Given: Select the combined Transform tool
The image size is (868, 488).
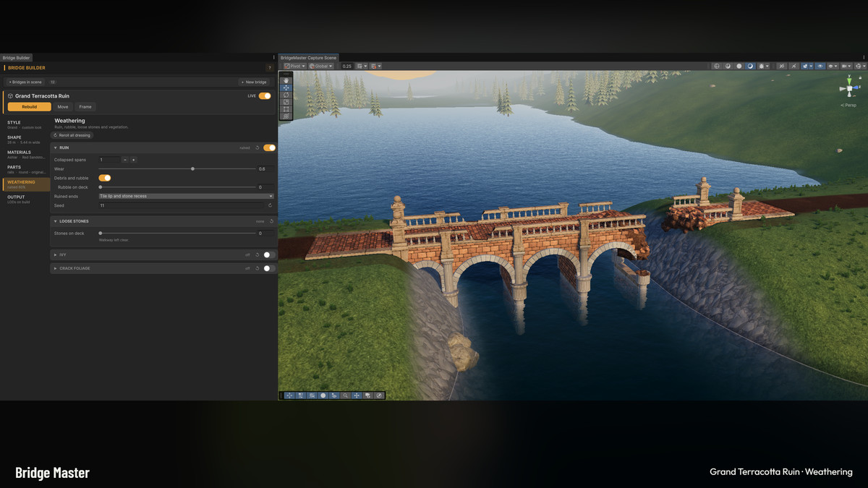Looking at the screenshot, I should coord(286,116).
